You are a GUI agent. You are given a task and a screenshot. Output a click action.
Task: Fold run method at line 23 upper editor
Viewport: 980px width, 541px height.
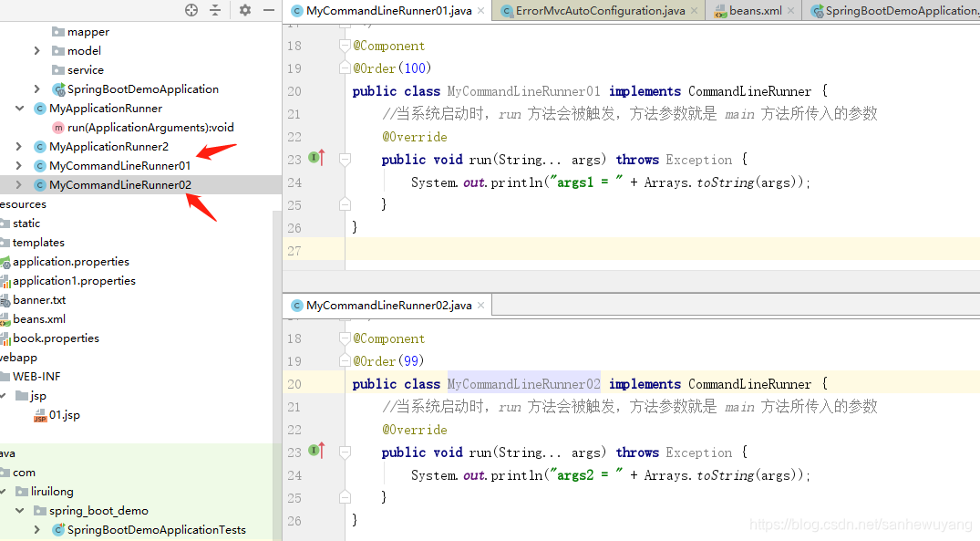point(345,160)
